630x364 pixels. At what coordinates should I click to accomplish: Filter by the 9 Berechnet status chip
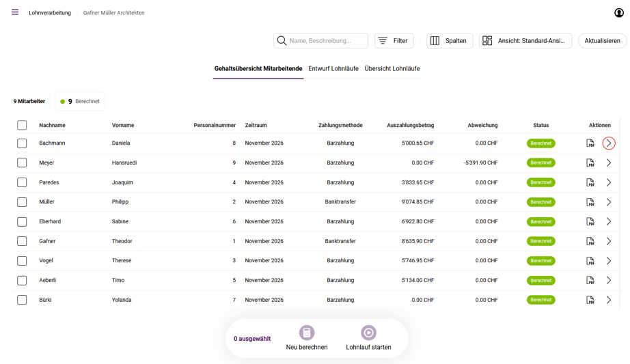pos(80,101)
